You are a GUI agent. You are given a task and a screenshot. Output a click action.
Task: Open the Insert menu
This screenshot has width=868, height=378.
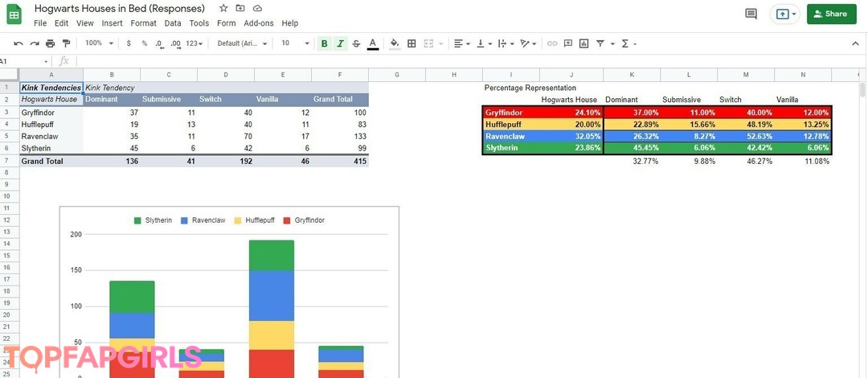click(x=113, y=23)
